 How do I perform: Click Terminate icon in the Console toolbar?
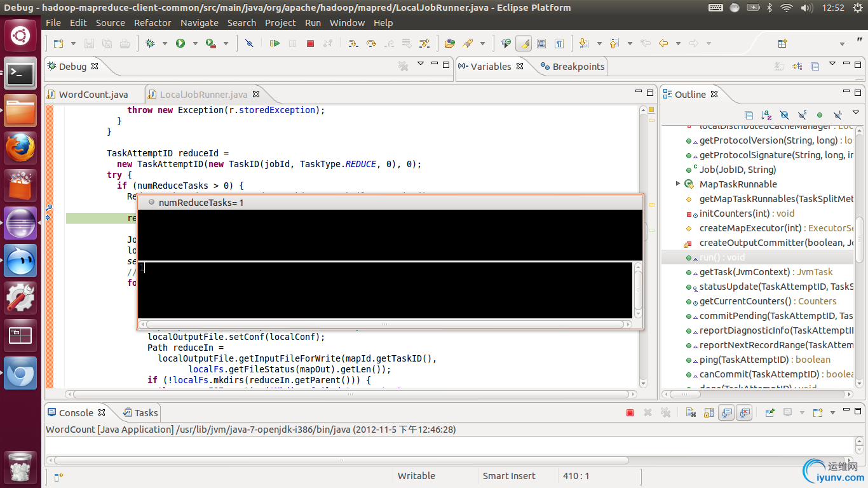630,412
